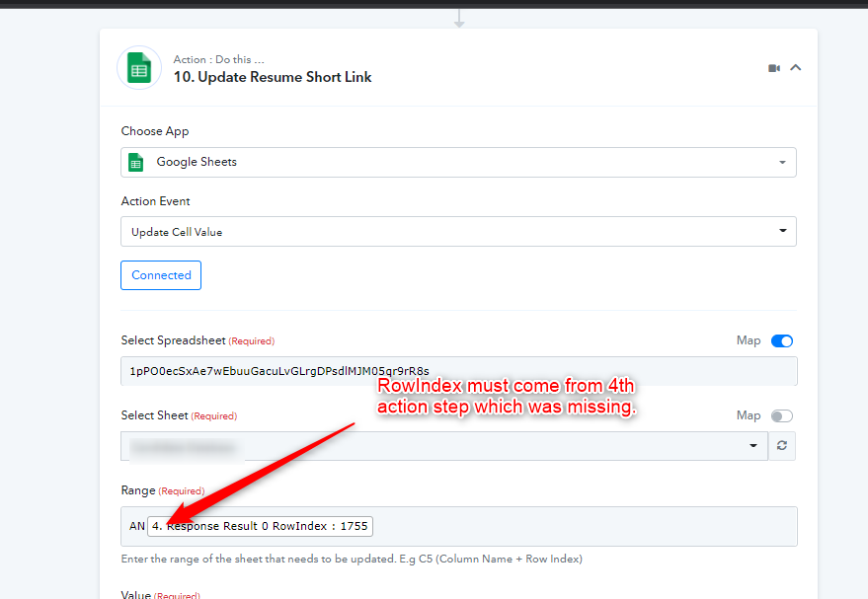This screenshot has width=868, height=599.
Task: Click the Select Spreadsheet field label
Action: [x=174, y=340]
